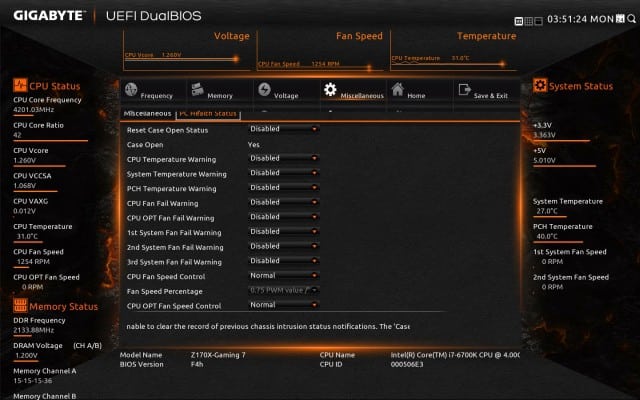
Task: Expand CPU OPT Fan Speed Control dropdown
Action: coord(284,305)
